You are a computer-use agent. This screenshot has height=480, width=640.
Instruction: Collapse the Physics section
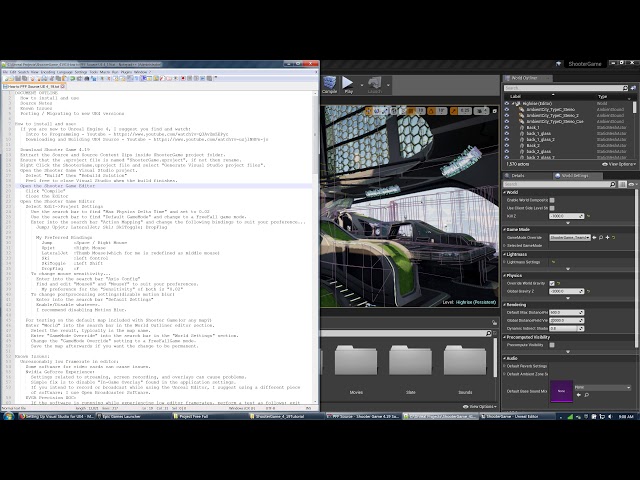(505, 276)
